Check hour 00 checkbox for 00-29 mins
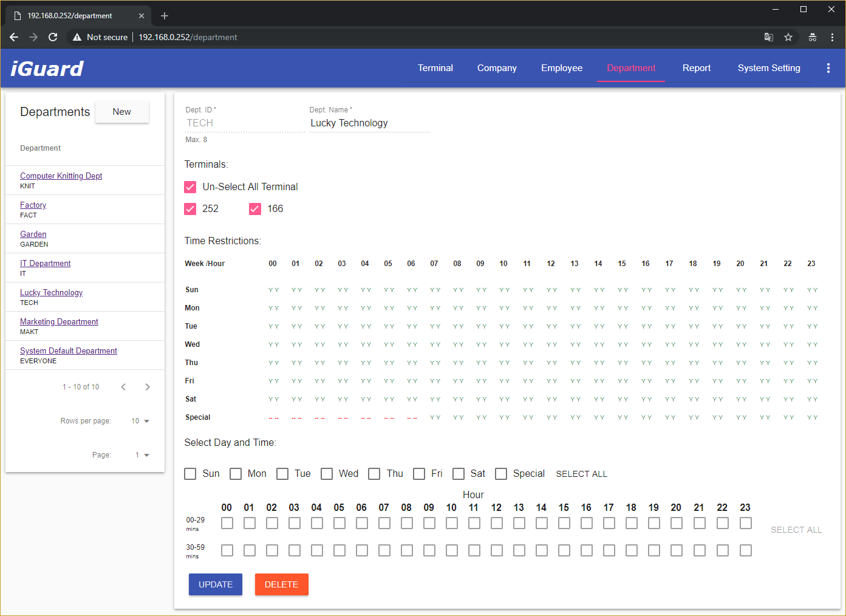The width and height of the screenshot is (846, 616). tap(227, 523)
